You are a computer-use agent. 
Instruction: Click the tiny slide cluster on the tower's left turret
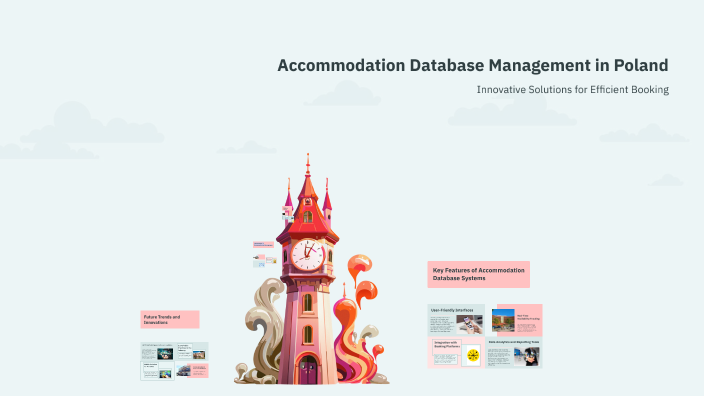coord(287,213)
